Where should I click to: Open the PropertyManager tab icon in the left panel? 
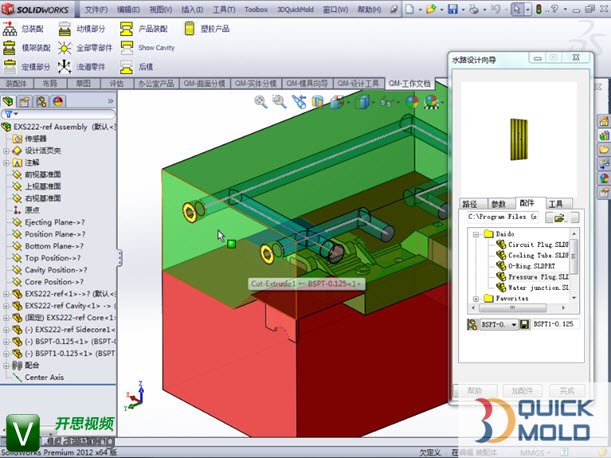click(26, 101)
